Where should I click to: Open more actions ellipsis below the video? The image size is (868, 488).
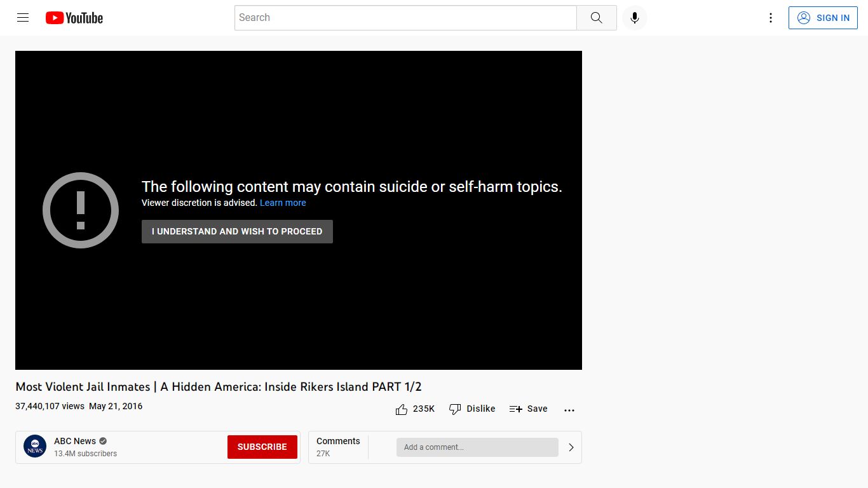click(569, 410)
